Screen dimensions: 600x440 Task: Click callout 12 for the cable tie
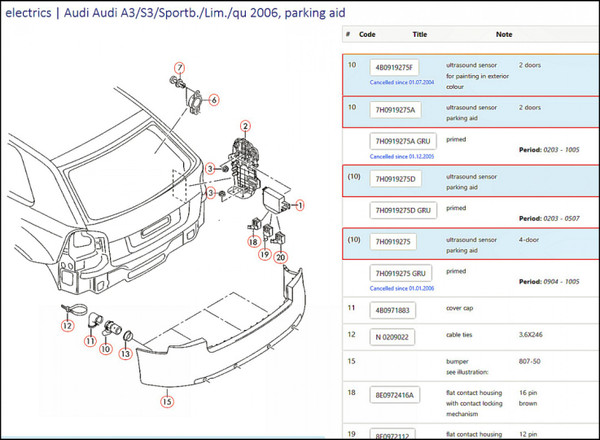point(67,325)
